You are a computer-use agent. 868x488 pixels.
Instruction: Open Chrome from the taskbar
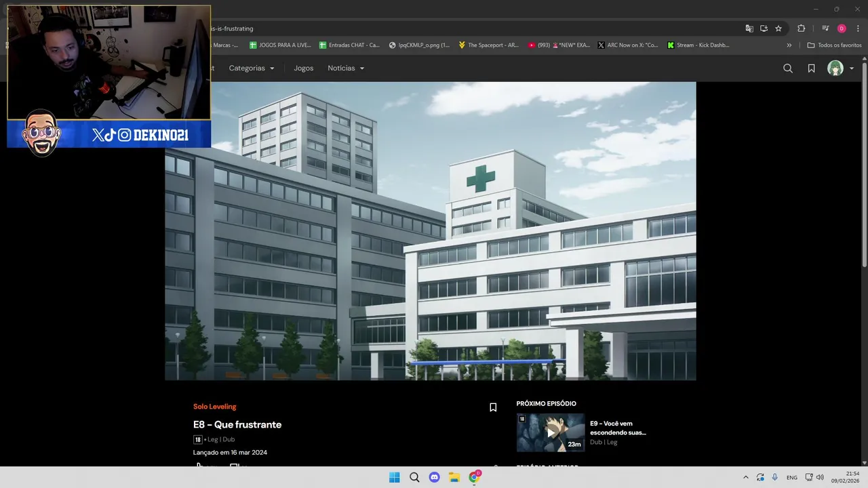pyautogui.click(x=475, y=477)
